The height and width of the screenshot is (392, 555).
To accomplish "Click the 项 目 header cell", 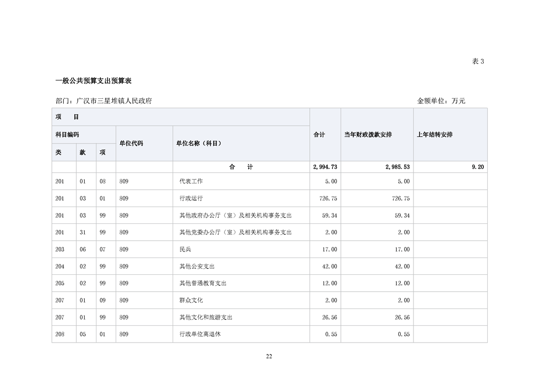I will (181, 117).
